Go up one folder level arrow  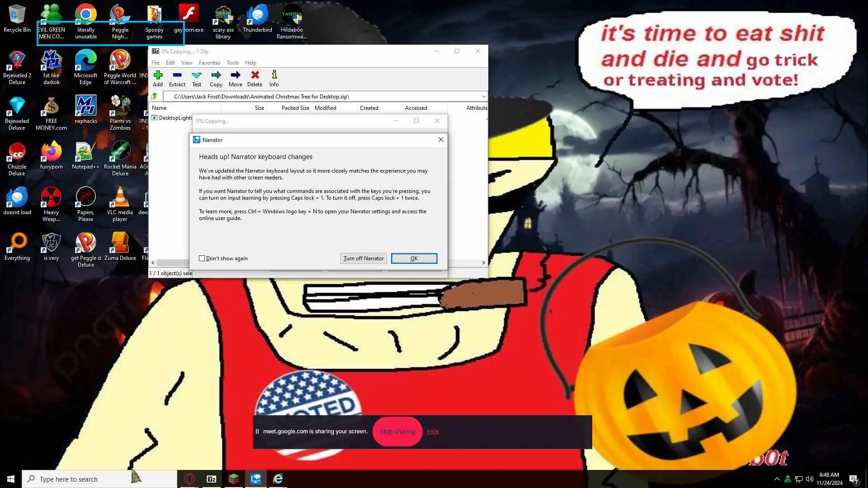155,96
